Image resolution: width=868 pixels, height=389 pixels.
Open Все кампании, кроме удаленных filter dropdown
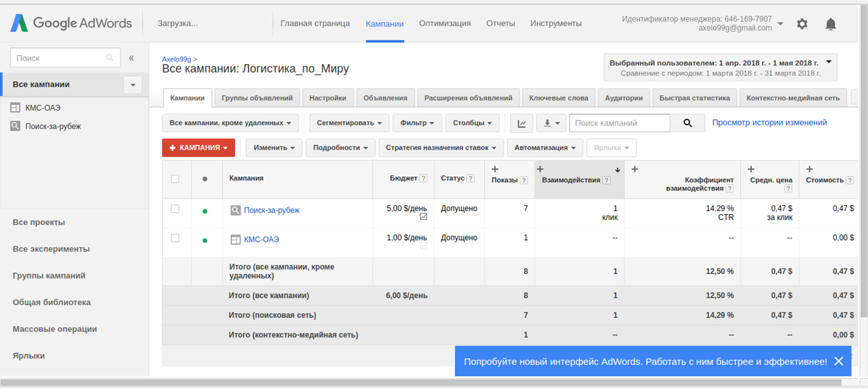click(x=230, y=123)
